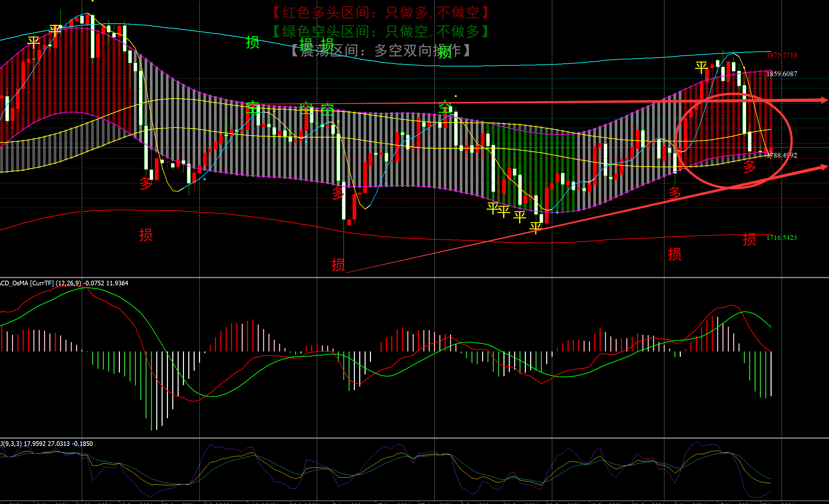
Task: Click the red 多 marker left of the circle
Action: (x=674, y=193)
